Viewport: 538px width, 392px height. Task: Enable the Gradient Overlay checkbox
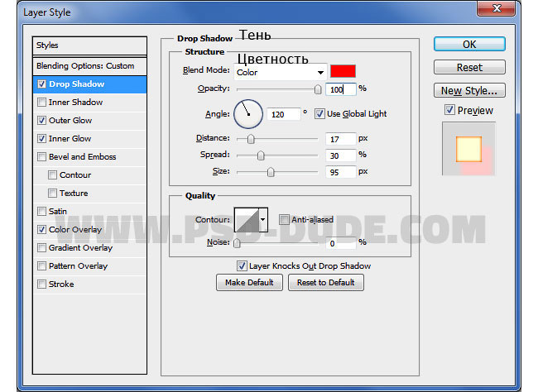click(x=41, y=247)
